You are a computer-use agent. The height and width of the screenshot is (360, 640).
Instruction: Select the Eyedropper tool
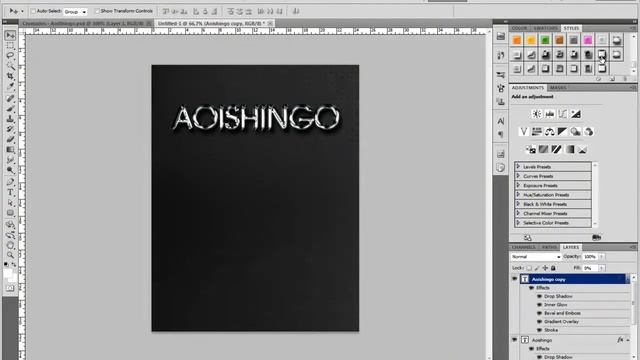tap(10, 87)
